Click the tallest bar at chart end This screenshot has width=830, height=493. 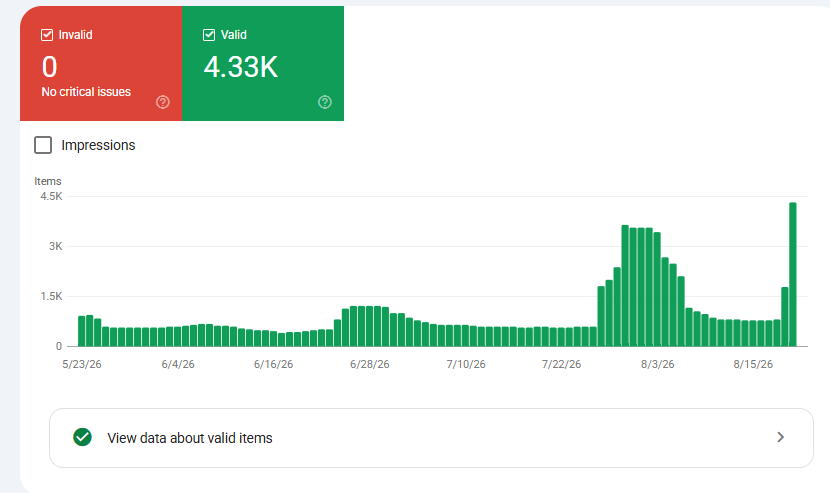pos(792,274)
